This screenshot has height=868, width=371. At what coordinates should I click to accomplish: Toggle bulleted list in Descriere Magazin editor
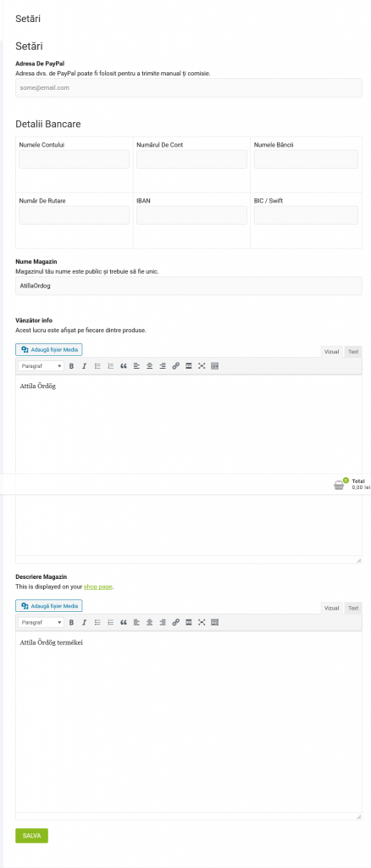pos(97,622)
